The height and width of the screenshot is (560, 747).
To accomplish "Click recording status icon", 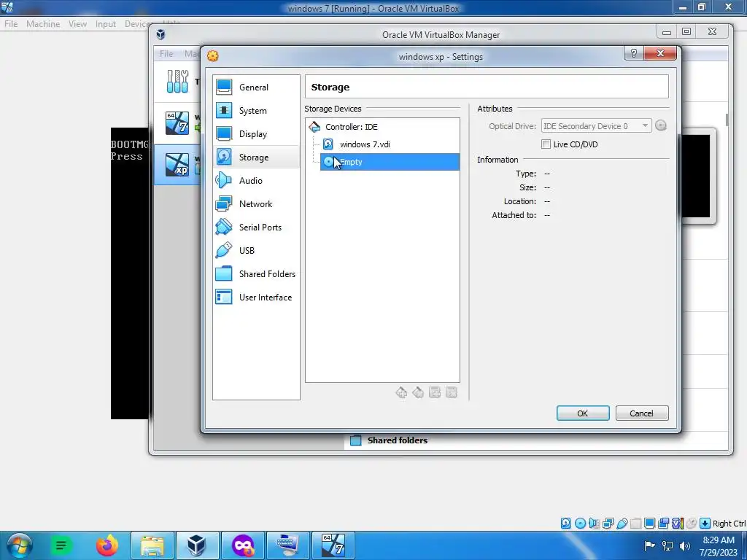I will pos(663,524).
